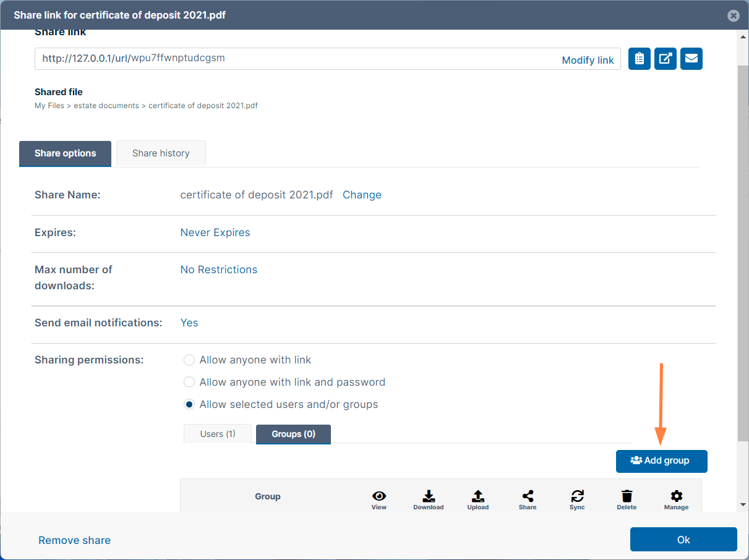The height and width of the screenshot is (560, 749).
Task: Copy share link to clipboard icon
Action: (639, 59)
